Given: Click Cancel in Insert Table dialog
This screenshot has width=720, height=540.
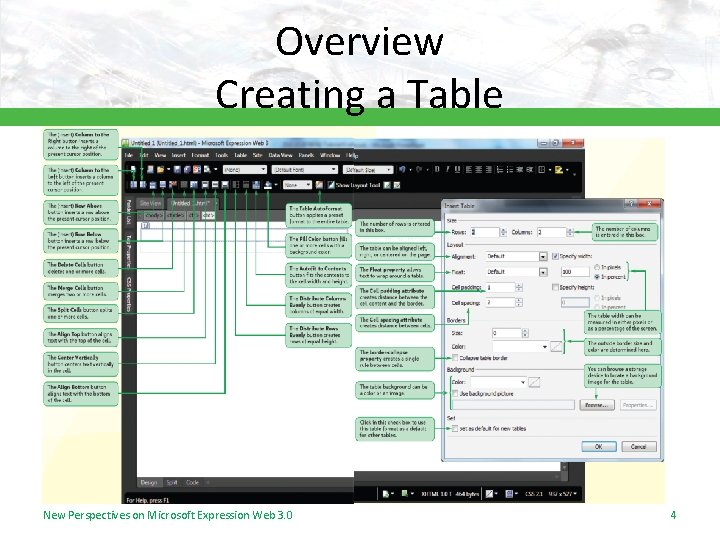Looking at the screenshot, I should click(639, 446).
